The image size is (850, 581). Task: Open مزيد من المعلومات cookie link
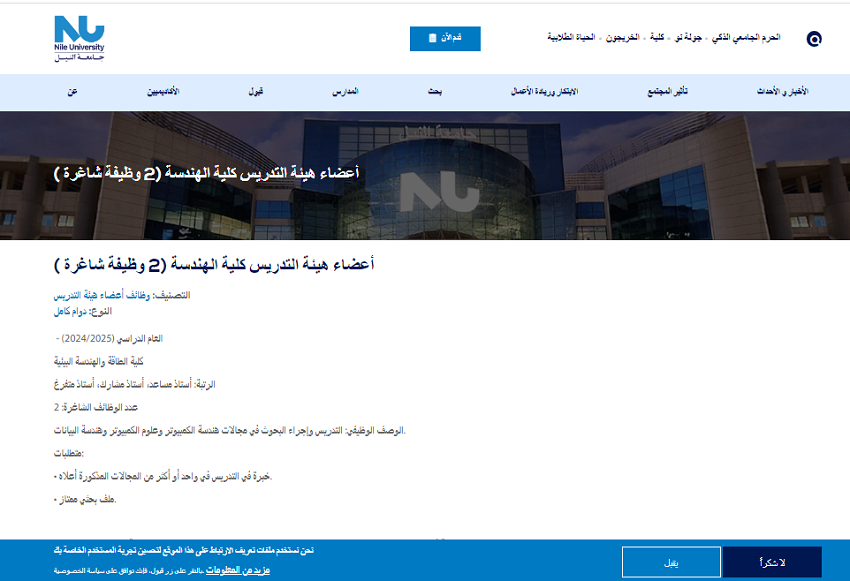point(245,571)
